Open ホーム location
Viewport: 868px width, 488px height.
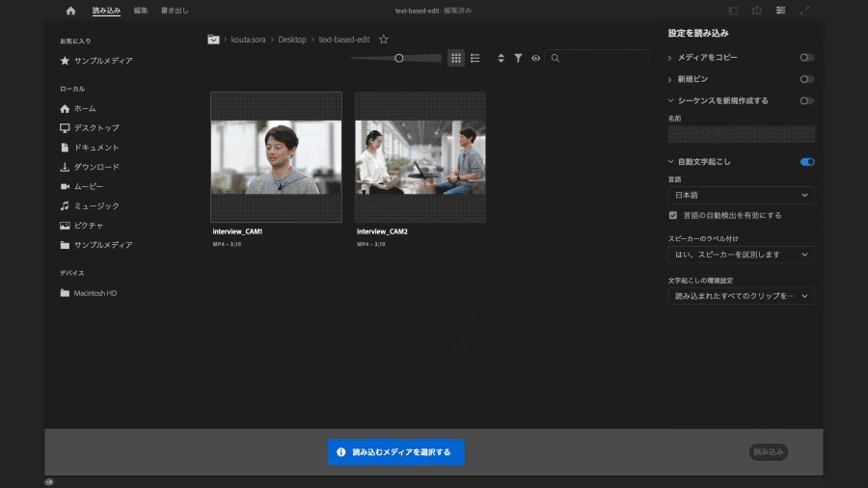[85, 109]
